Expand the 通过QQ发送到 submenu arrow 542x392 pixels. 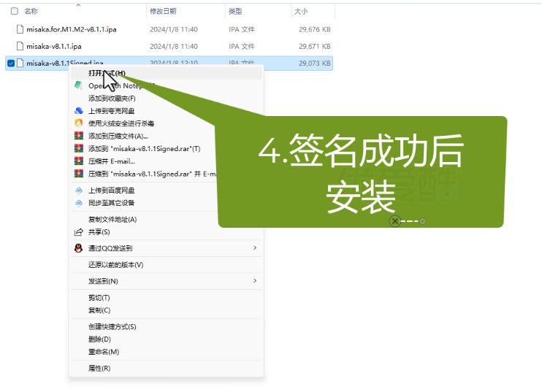coord(255,248)
